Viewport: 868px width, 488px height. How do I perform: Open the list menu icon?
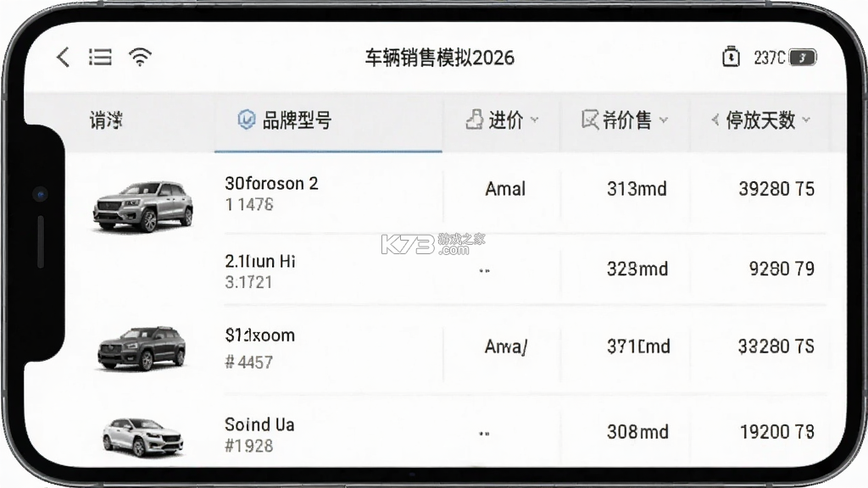(100, 57)
